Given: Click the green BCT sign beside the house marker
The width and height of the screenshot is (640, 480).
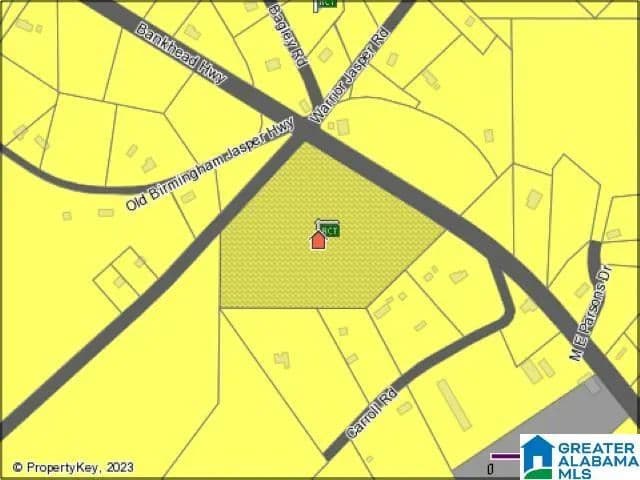Looking at the screenshot, I should coord(328,229).
